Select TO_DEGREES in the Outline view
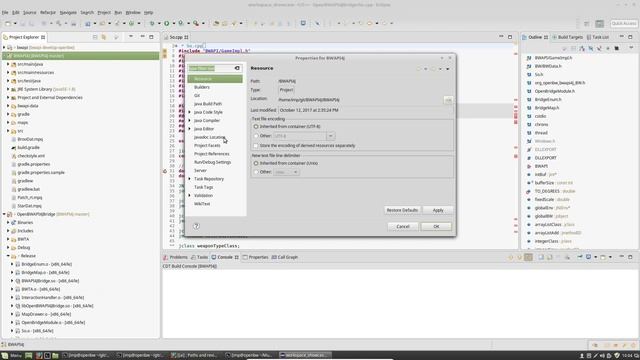 tap(547, 191)
